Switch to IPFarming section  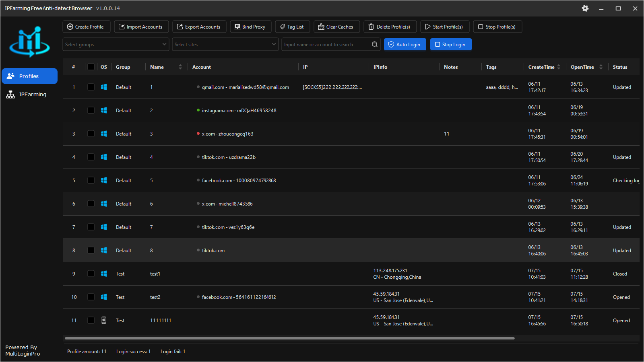click(30, 94)
